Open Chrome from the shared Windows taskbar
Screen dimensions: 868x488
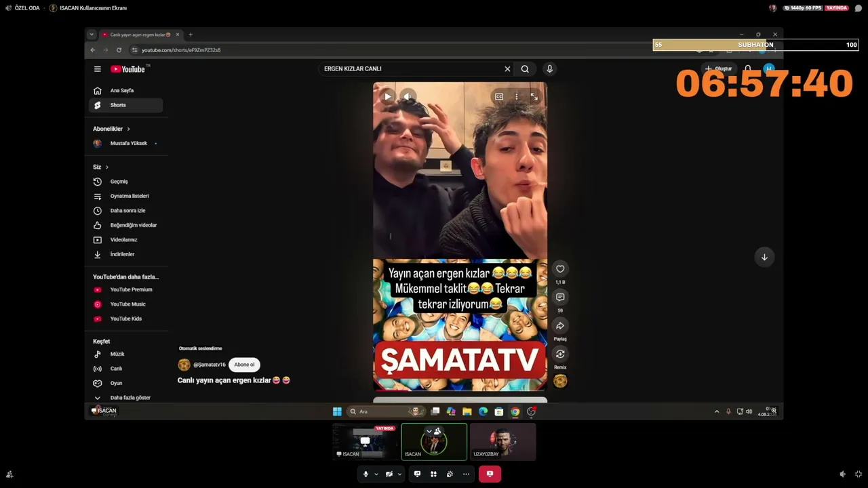click(515, 411)
